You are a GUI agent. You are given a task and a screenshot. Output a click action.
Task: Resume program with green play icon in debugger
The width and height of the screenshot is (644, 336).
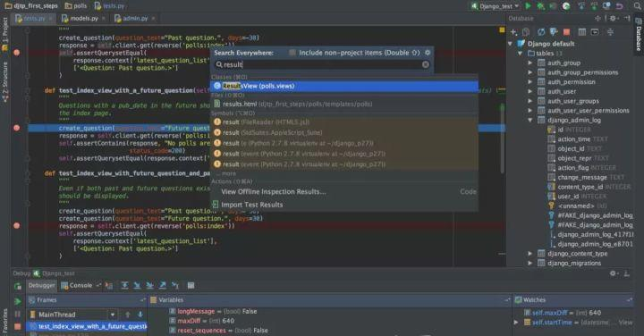(18, 302)
